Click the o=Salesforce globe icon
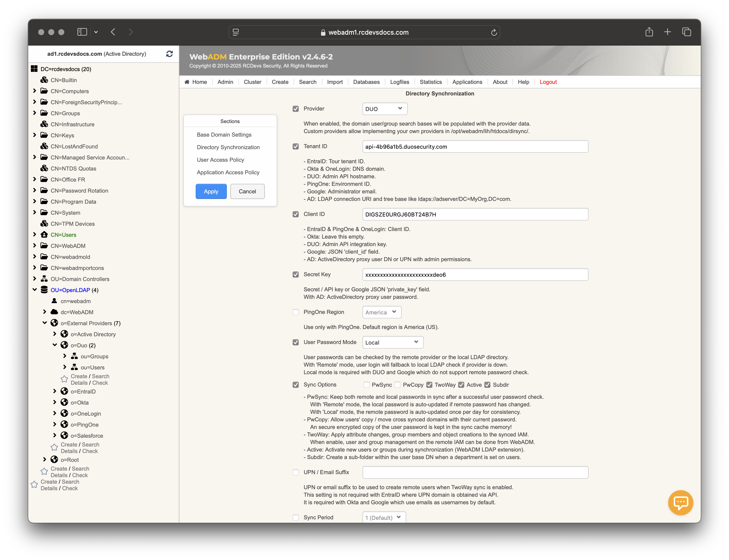The width and height of the screenshot is (729, 560). (64, 435)
